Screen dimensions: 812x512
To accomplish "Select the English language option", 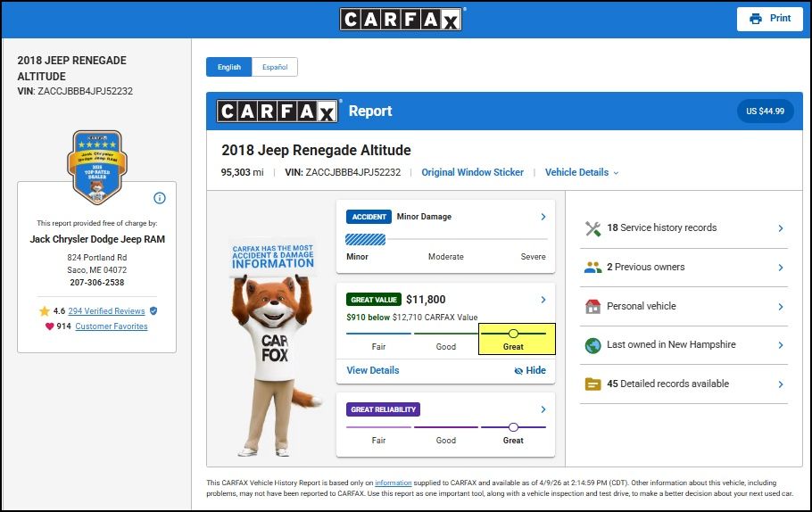I will 229,67.
